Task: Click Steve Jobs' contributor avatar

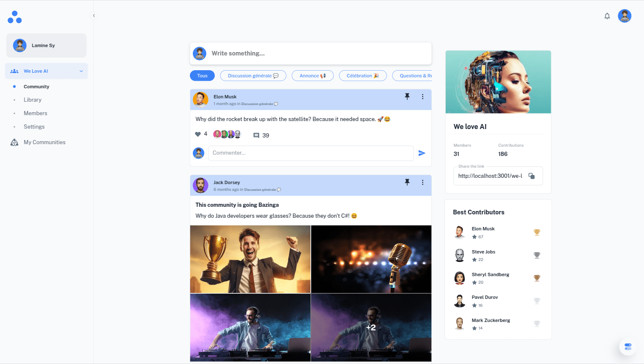Action: [x=460, y=255]
